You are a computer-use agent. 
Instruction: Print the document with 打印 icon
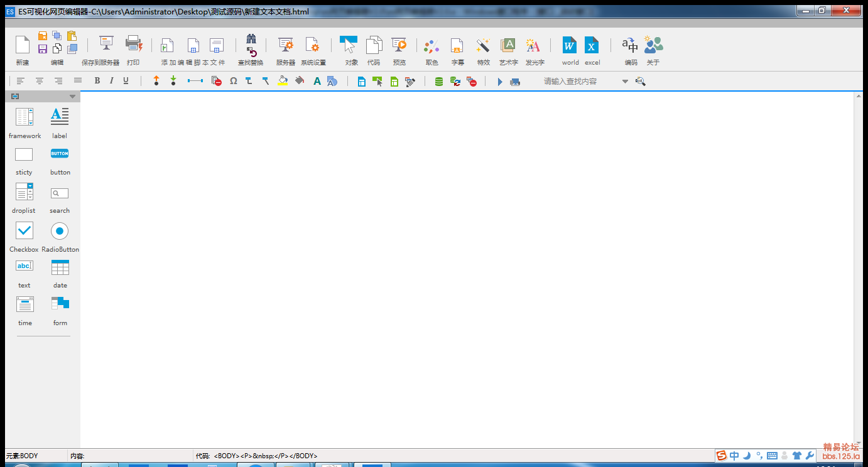134,43
